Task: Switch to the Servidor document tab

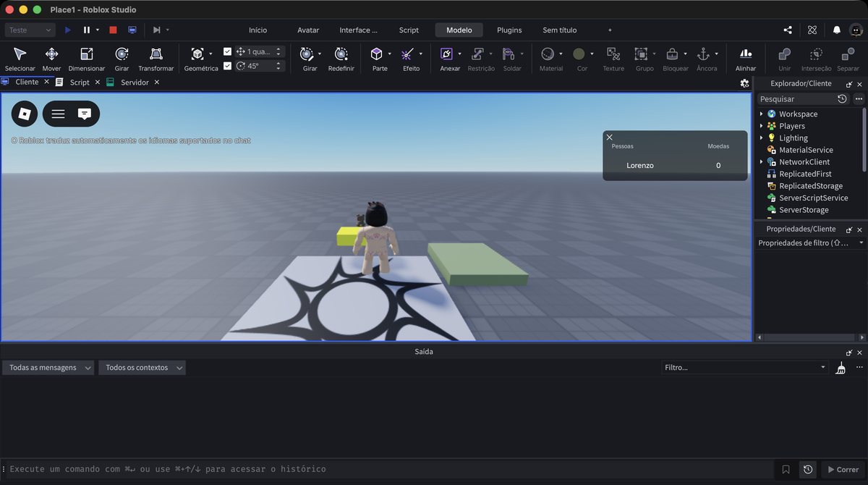Action: pos(135,83)
